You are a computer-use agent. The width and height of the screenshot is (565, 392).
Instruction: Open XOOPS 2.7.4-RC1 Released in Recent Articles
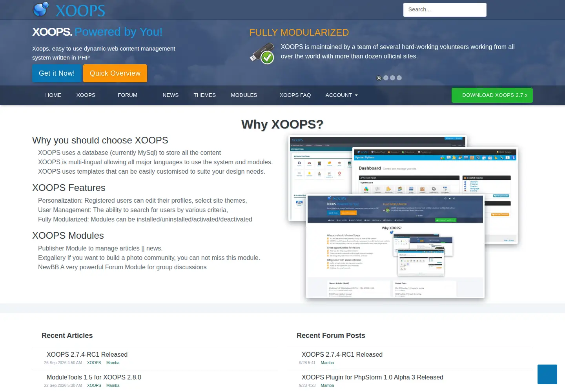pos(87,354)
